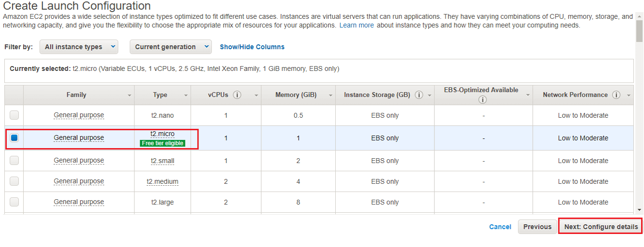Toggle the t2.micro instance checkbox

(x=14, y=138)
